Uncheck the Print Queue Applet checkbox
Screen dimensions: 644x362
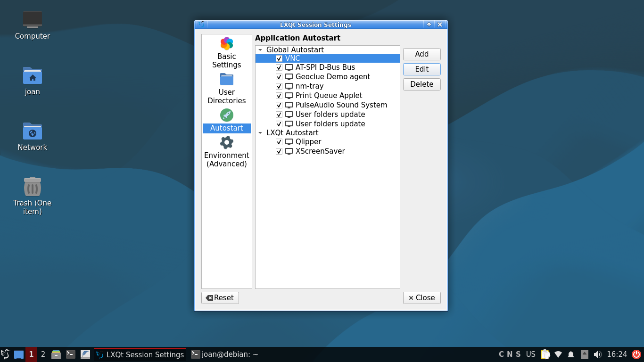pyautogui.click(x=279, y=96)
